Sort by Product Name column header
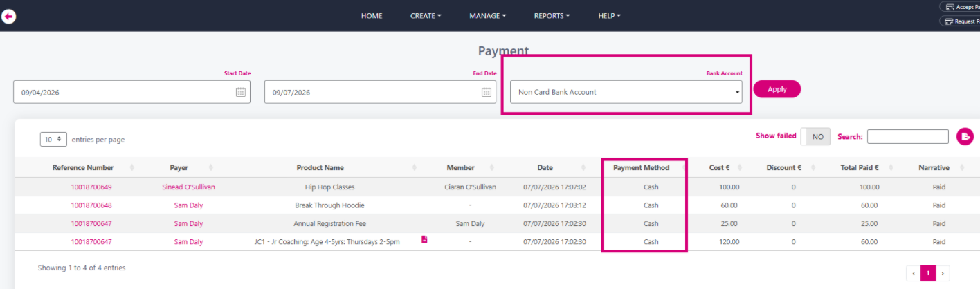 pos(320,167)
